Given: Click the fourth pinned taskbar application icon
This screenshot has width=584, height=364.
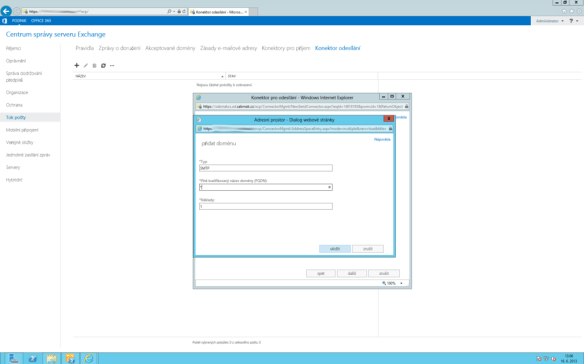Looking at the screenshot, I should click(70, 358).
